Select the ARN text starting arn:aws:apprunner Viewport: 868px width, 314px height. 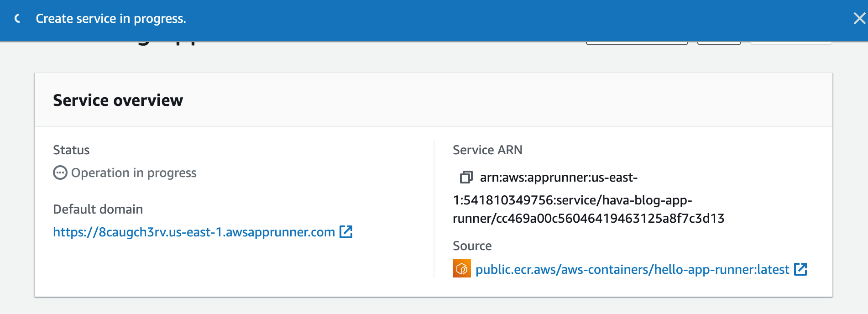589,198
